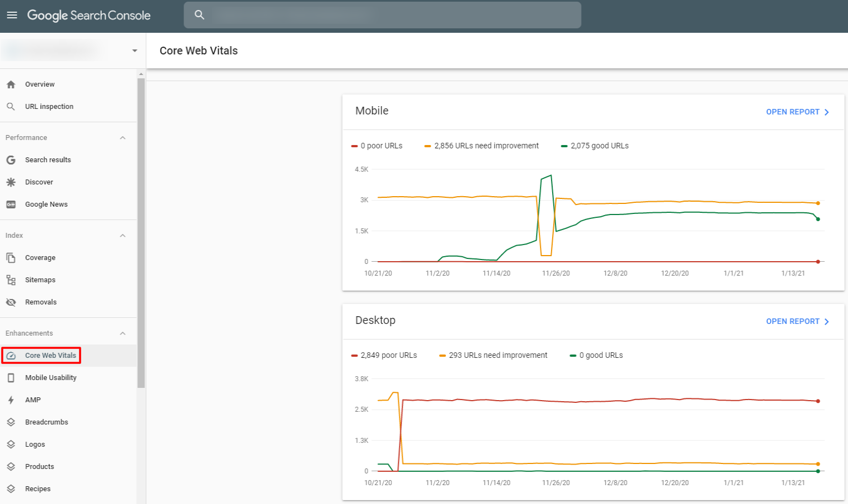Open the Products report
Image resolution: width=848 pixels, height=504 pixels.
(39, 467)
